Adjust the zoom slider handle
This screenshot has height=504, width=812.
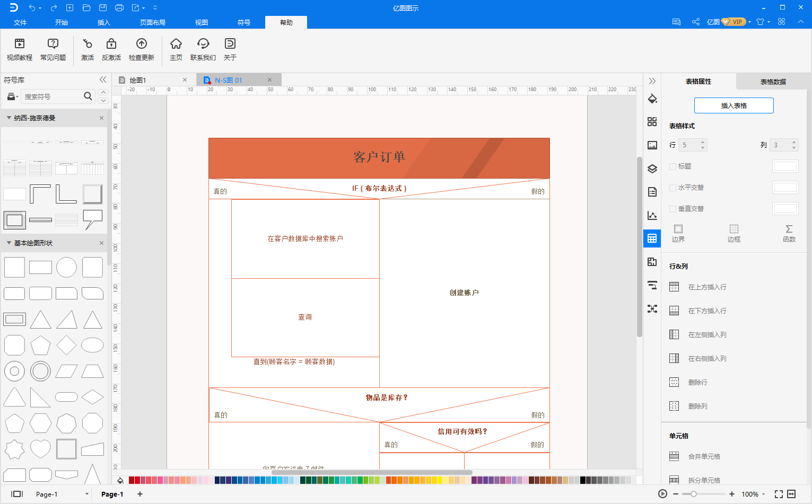click(x=693, y=494)
